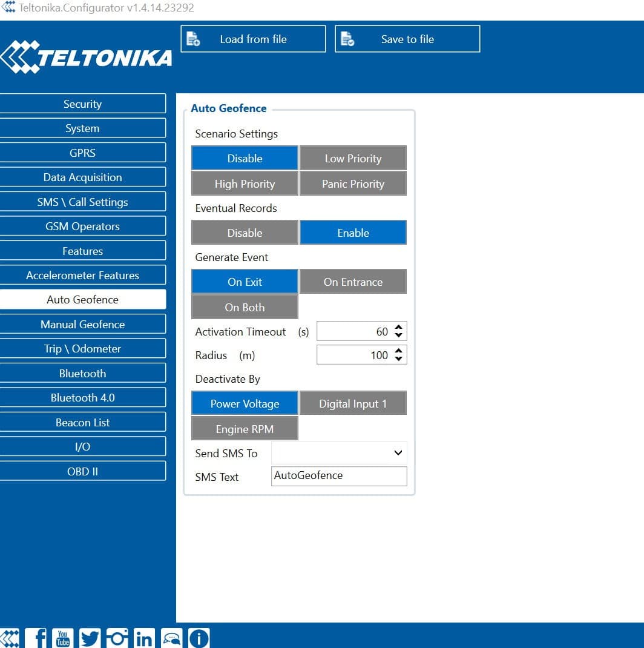Decrease Radius with down arrow
The width and height of the screenshot is (644, 648).
click(398, 359)
